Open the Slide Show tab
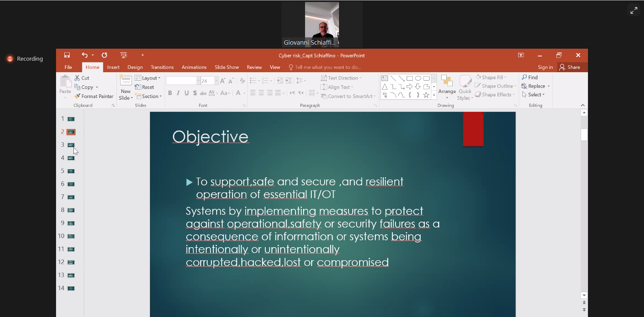This screenshot has height=317, width=644. pyautogui.click(x=227, y=67)
